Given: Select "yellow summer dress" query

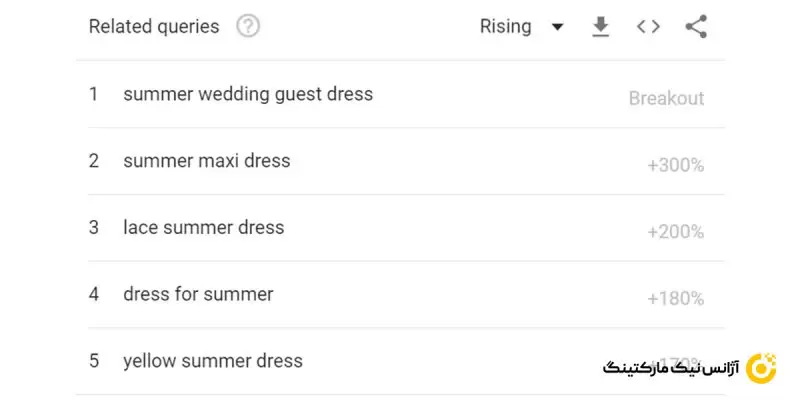Looking at the screenshot, I should coord(212,361).
